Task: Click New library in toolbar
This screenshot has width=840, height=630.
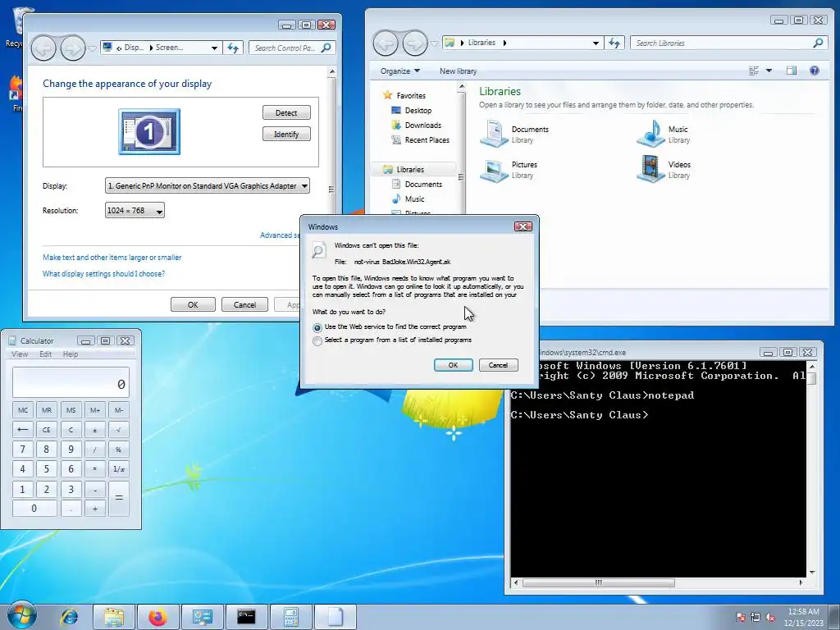Action: (458, 71)
